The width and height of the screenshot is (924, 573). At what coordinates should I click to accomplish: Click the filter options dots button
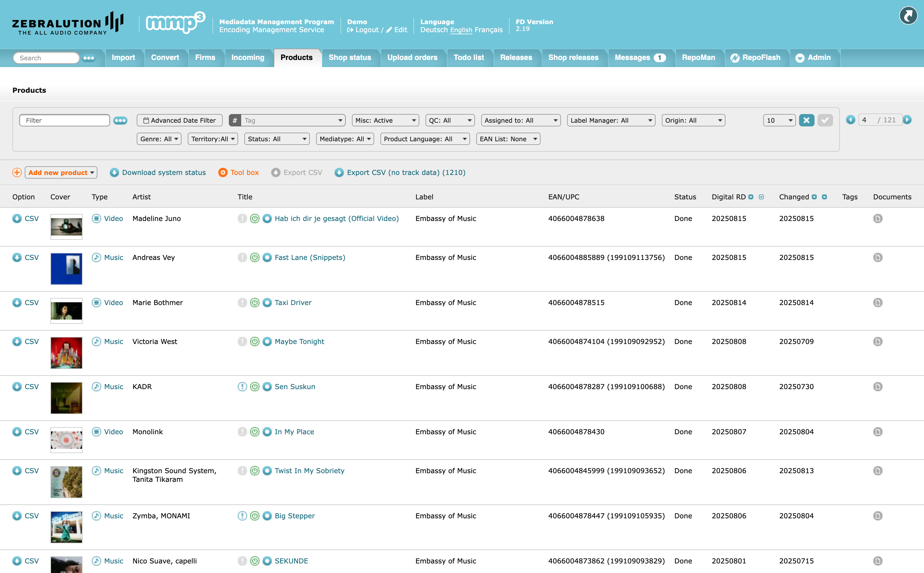click(x=120, y=121)
